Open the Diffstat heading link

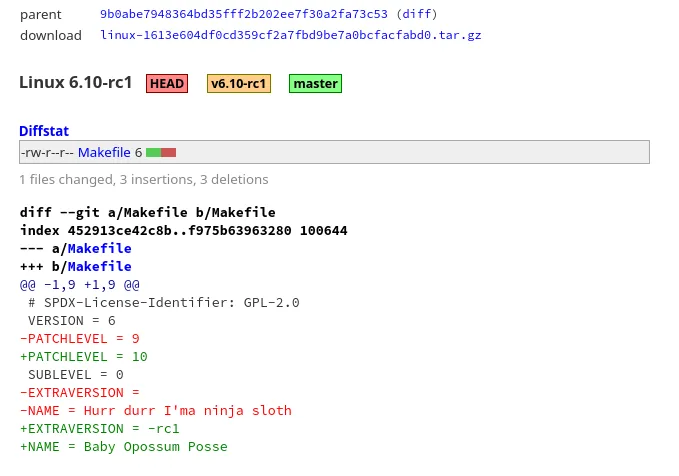pos(44,131)
